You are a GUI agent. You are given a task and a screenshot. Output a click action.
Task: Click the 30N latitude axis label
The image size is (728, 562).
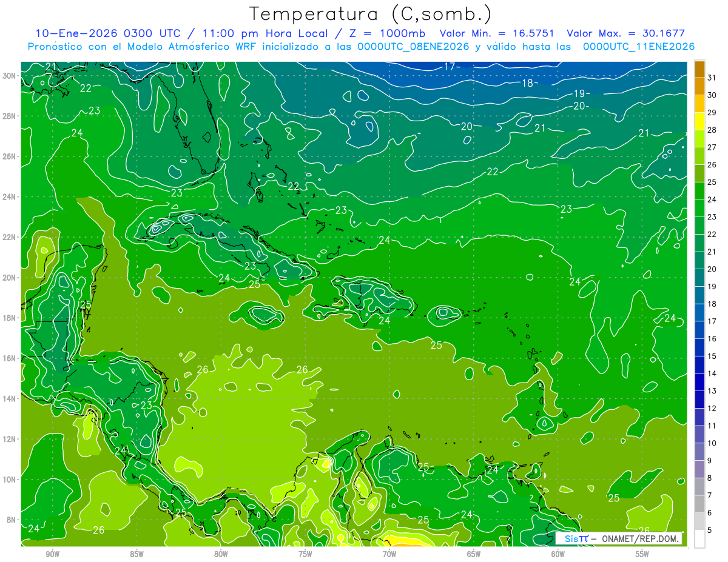[x=9, y=76]
